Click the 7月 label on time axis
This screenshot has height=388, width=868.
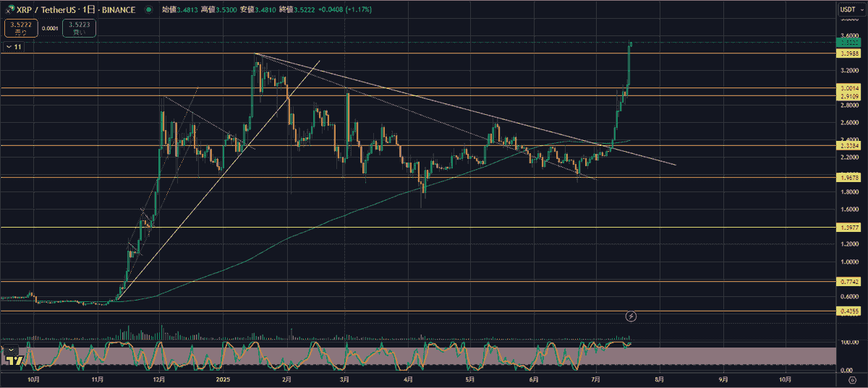pos(597,379)
